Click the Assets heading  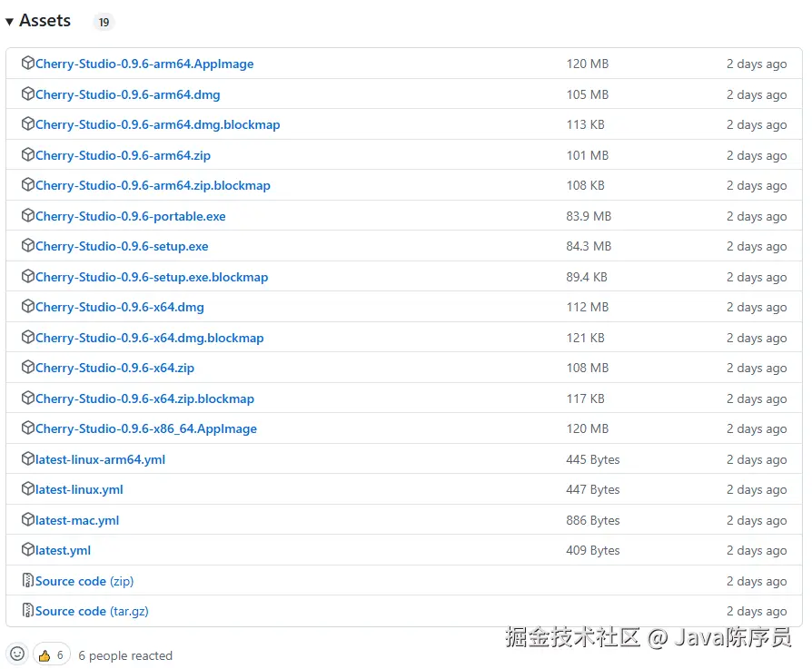click(45, 21)
